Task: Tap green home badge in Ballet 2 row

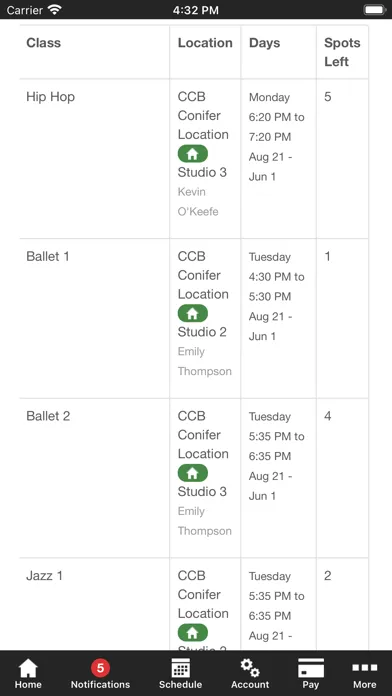Action: (x=193, y=473)
